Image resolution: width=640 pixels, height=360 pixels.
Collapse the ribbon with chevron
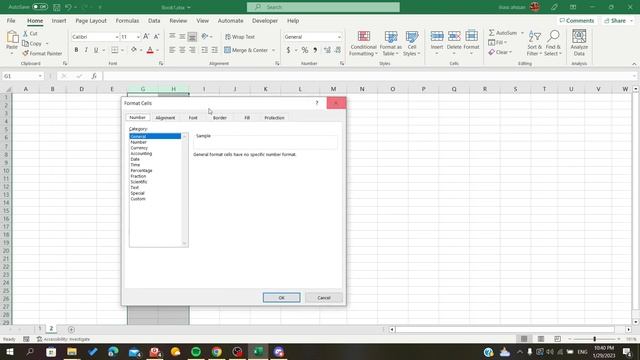[x=634, y=64]
